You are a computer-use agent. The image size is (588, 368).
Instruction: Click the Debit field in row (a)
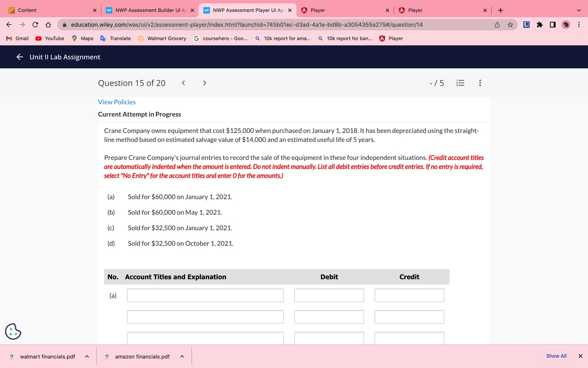coord(329,295)
